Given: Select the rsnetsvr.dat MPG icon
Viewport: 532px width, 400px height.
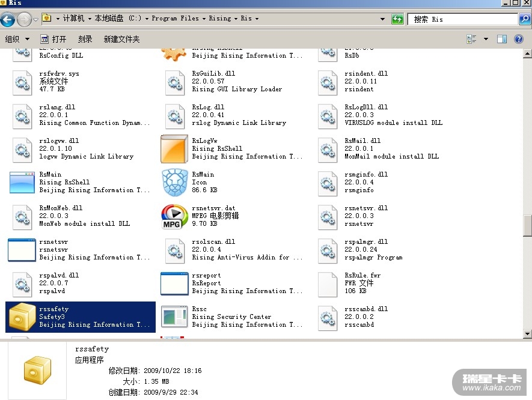Looking at the screenshot, I should tap(174, 216).
